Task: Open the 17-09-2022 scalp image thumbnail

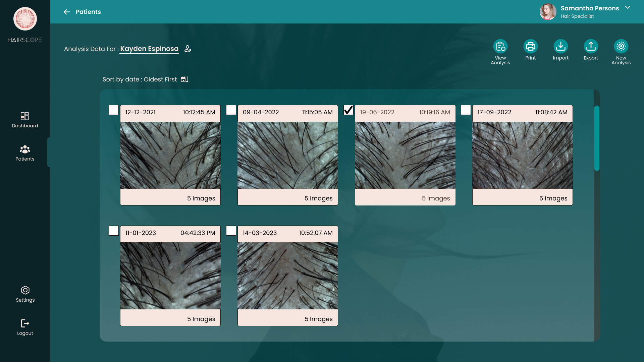Action: click(522, 155)
